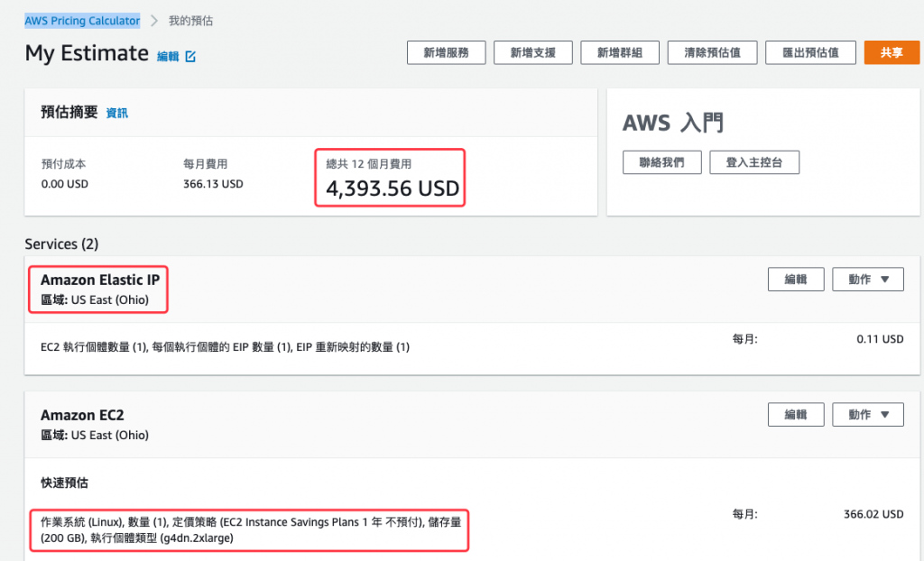This screenshot has width=924, height=561.
Task: Click the Amazon Elastic IP service title
Action: [99, 280]
